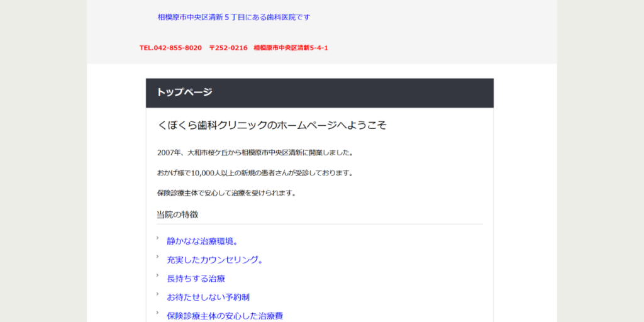Open the お待たせしない予約制 link
644x322 pixels.
click(208, 297)
